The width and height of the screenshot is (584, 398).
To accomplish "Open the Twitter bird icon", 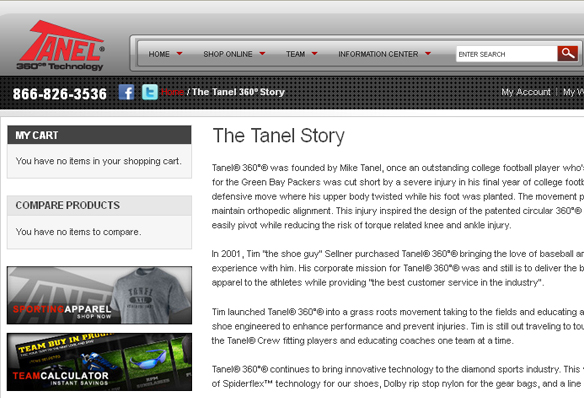I will [x=150, y=92].
